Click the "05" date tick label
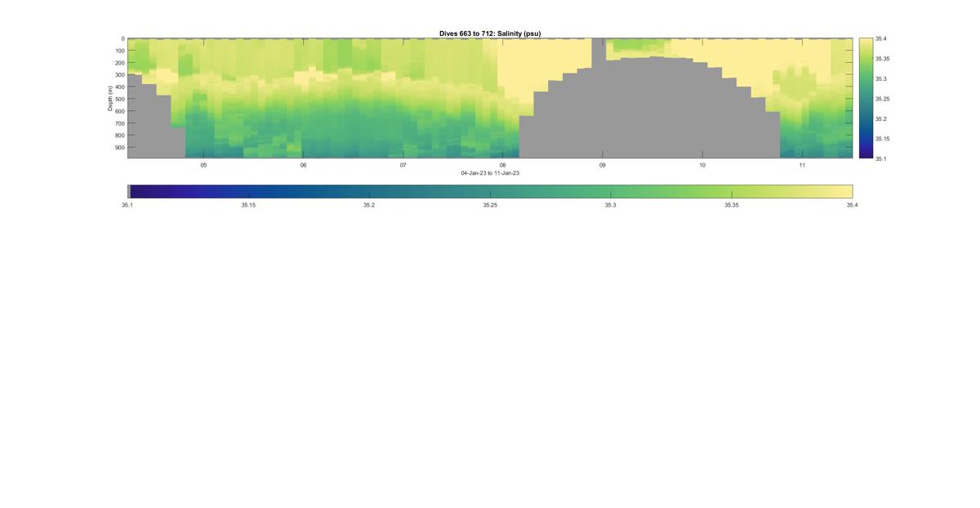Image resolution: width=980 pixels, height=508 pixels. 204,165
